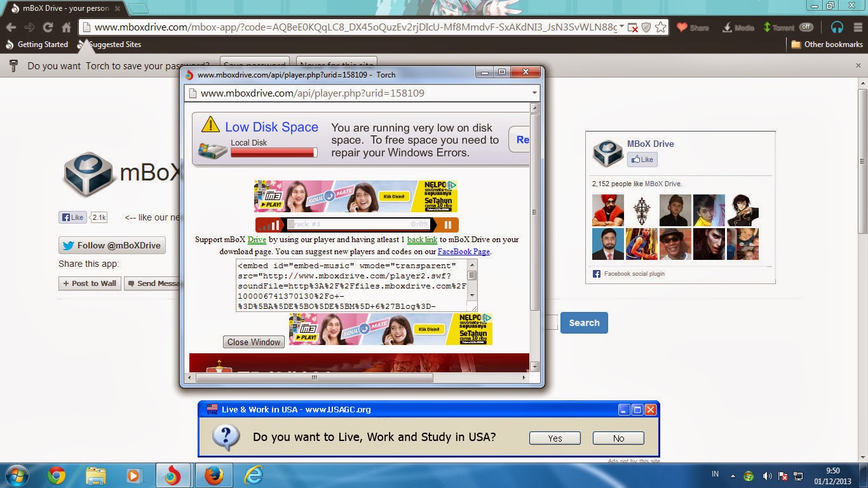Click the volume speaker tray icon
The height and width of the screenshot is (488, 868).
(x=767, y=476)
